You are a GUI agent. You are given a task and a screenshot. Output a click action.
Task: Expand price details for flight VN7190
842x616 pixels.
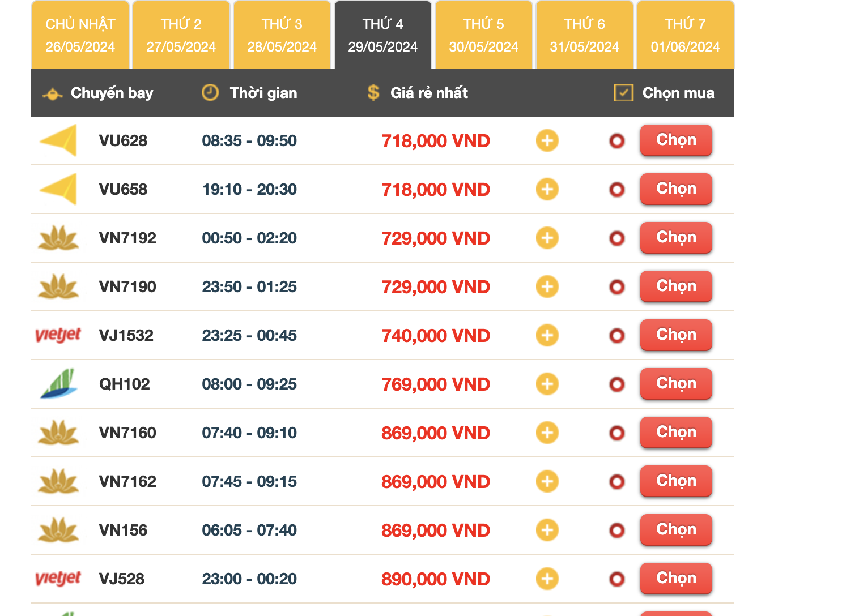(547, 286)
